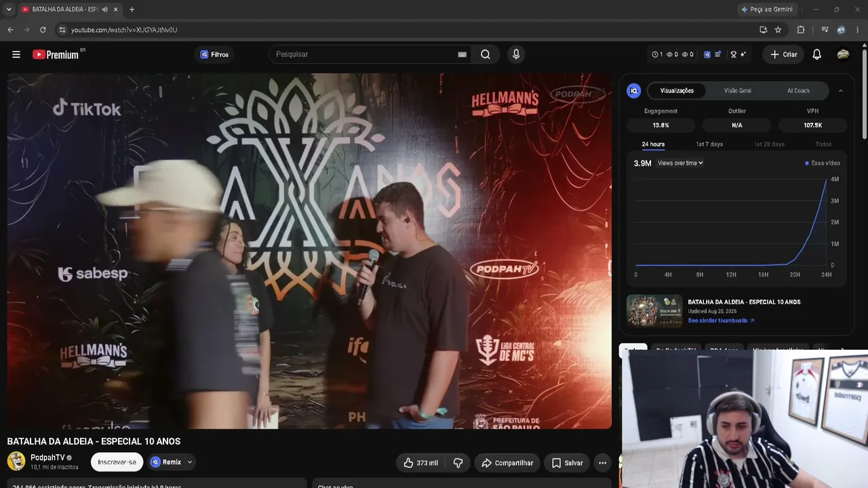Select the 1st 7 days range tab
Viewport: 868px width, 488px height.
[x=709, y=144]
